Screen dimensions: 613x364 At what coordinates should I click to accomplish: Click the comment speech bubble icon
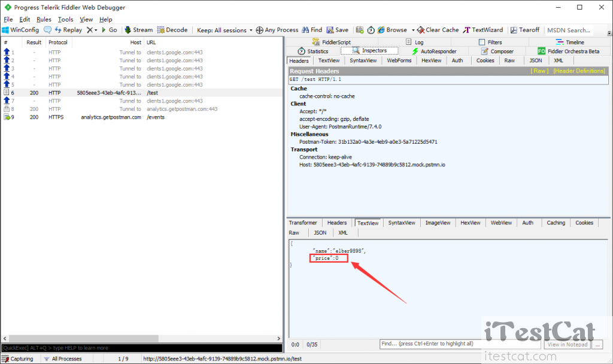pos(47,30)
